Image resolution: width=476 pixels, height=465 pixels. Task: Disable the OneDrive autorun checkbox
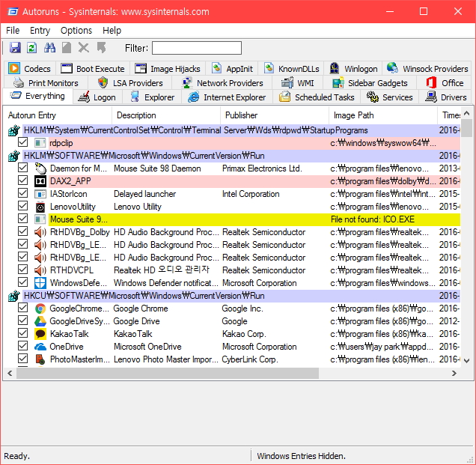pyautogui.click(x=22, y=346)
